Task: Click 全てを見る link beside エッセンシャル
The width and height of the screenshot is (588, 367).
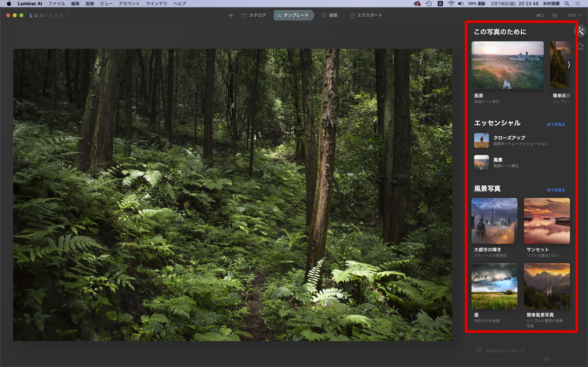Action: click(x=556, y=125)
